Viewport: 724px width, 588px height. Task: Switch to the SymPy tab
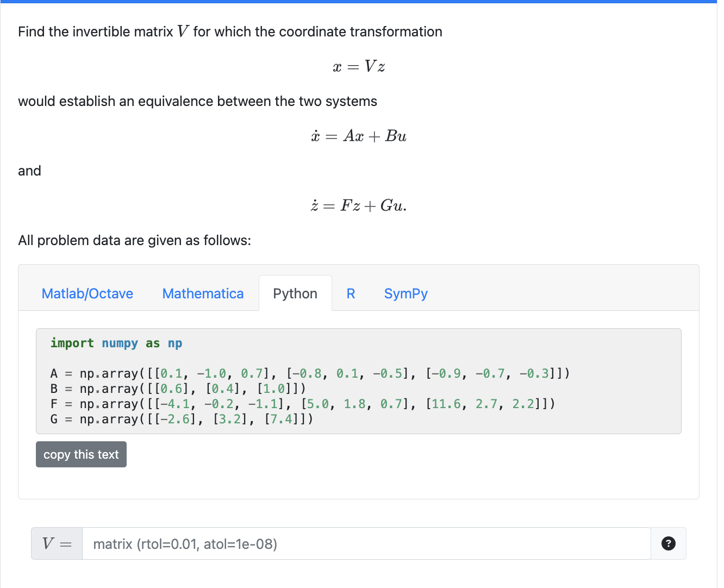[x=405, y=293]
